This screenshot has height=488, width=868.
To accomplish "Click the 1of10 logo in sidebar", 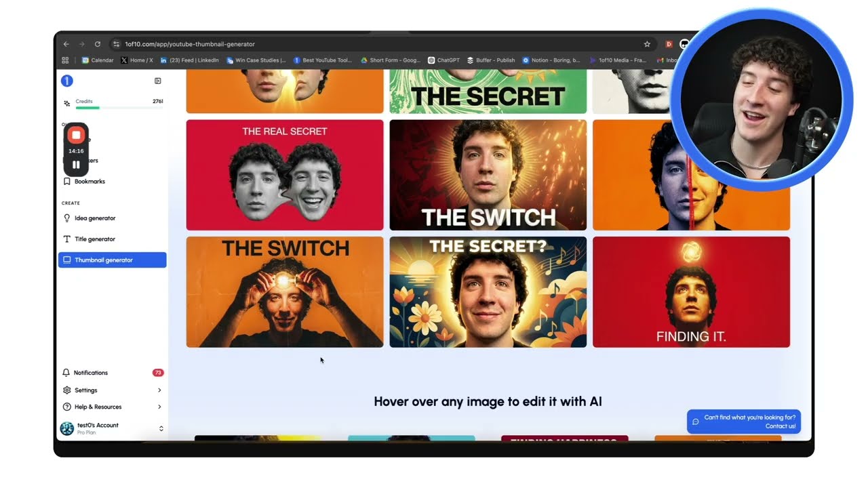I will [x=66, y=81].
